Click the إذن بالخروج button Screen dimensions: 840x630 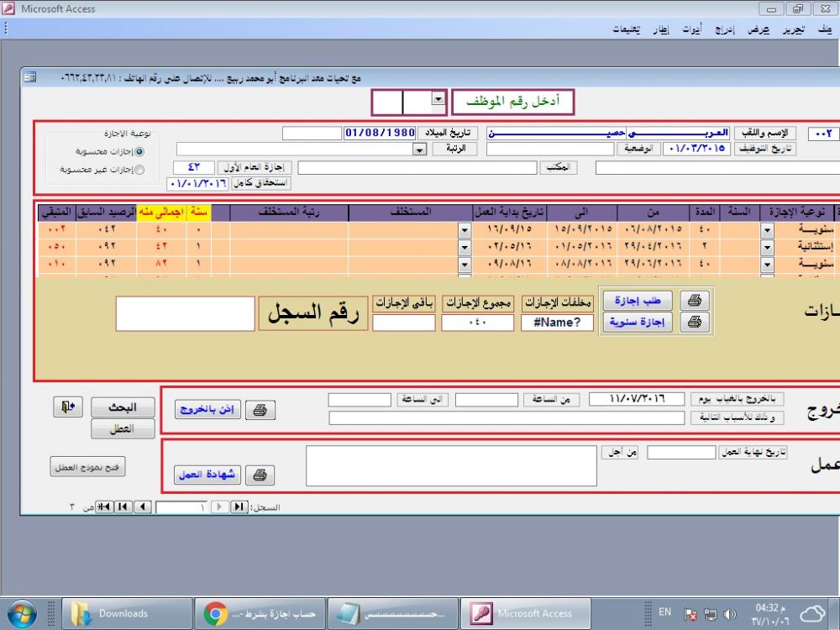pyautogui.click(x=207, y=410)
